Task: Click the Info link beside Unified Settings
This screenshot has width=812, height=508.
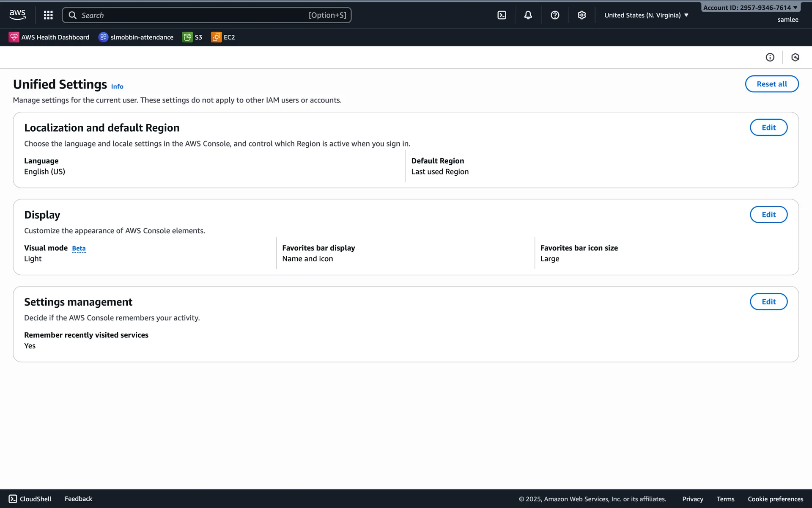Action: point(117,86)
